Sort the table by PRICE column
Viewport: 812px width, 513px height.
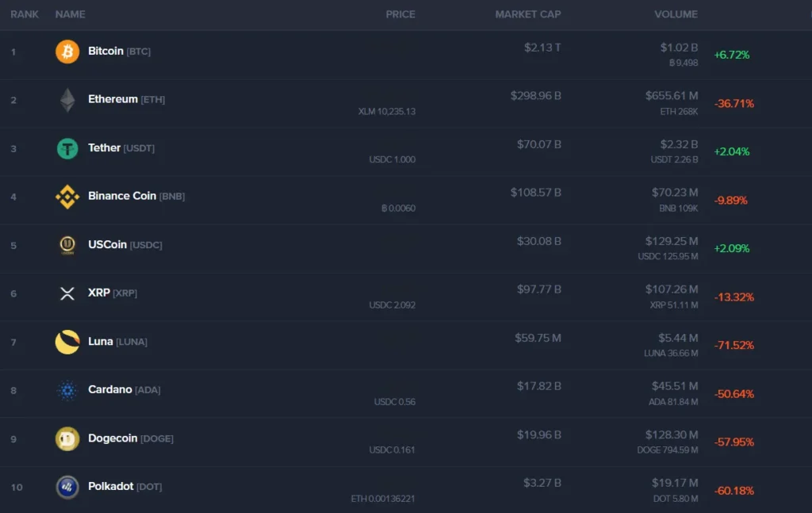tap(400, 13)
